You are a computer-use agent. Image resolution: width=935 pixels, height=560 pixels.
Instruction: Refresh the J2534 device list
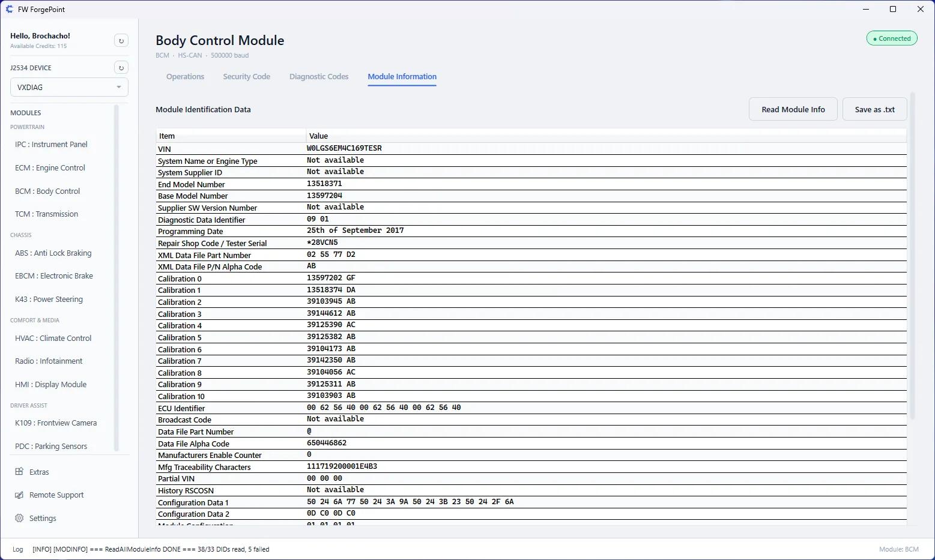click(121, 68)
